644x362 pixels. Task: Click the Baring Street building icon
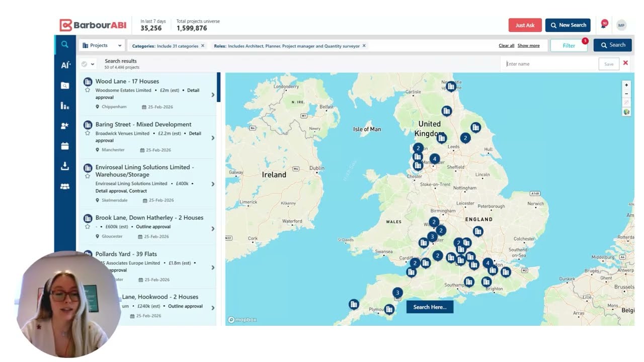[x=88, y=125]
